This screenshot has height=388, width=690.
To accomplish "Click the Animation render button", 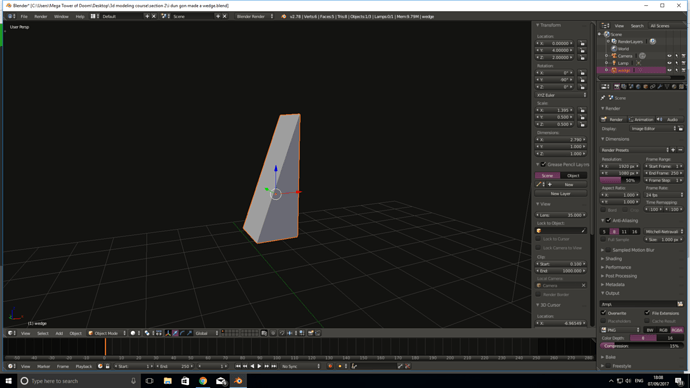I will (641, 119).
